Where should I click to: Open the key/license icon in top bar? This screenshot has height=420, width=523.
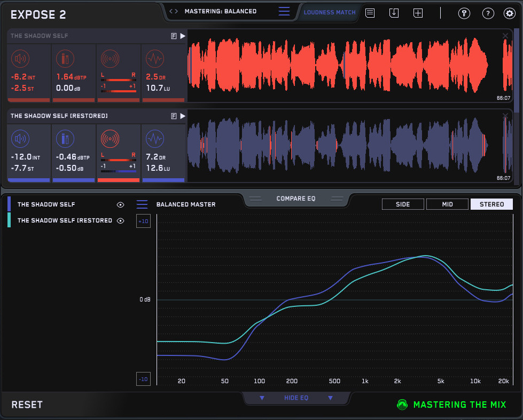point(464,13)
